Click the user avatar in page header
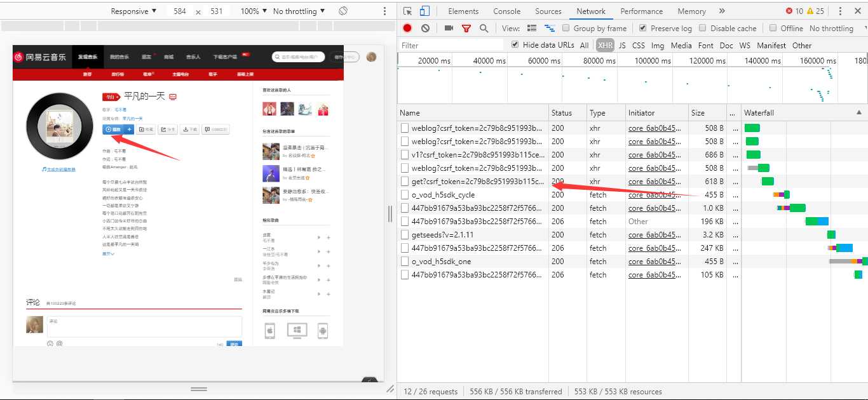This screenshot has width=868, height=400. click(x=372, y=57)
